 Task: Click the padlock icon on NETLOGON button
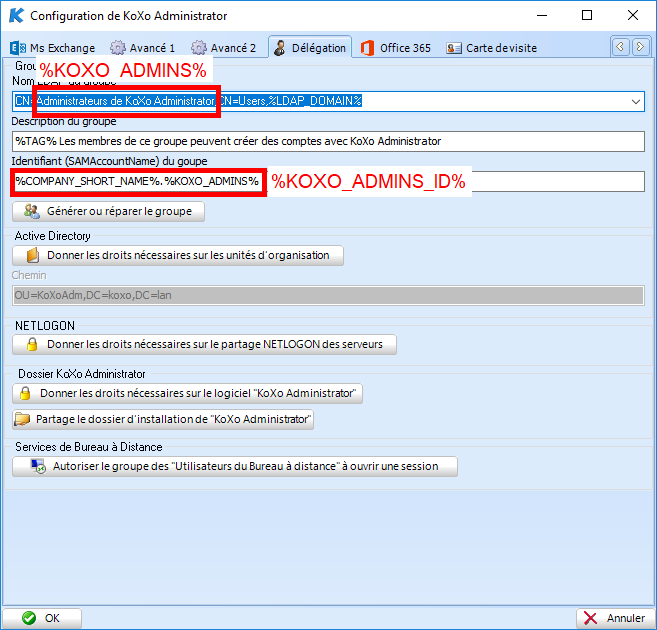(x=32, y=344)
